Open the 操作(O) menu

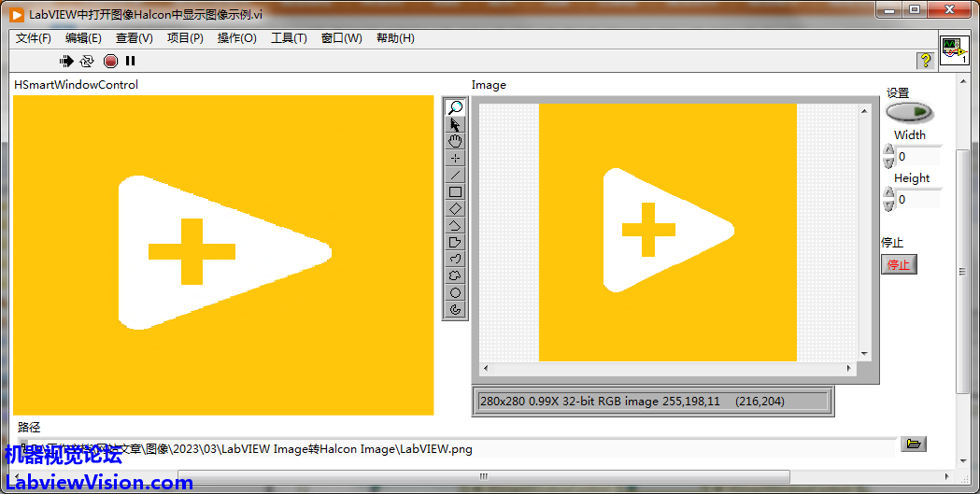(237, 38)
